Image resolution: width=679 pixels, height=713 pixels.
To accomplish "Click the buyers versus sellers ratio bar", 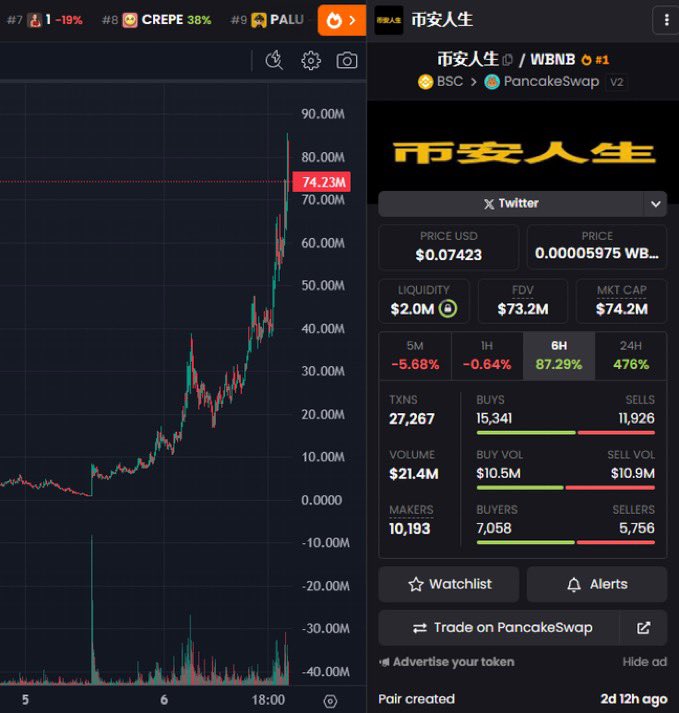I will click(566, 542).
